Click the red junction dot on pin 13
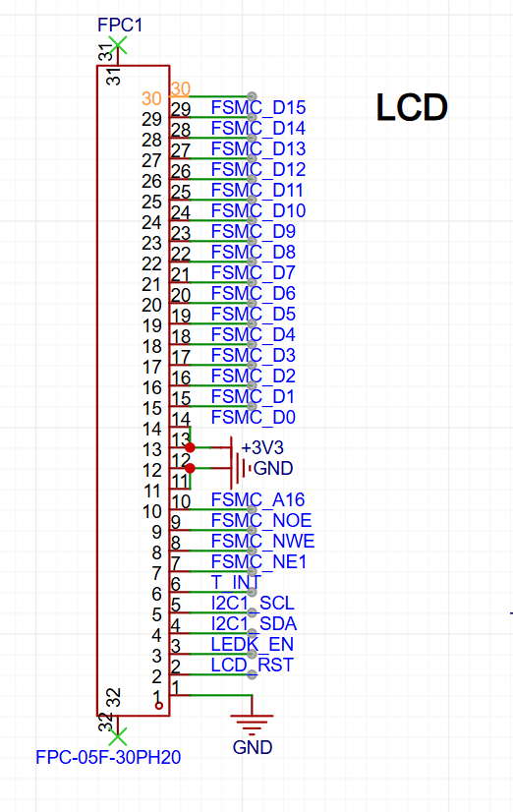 tap(190, 447)
